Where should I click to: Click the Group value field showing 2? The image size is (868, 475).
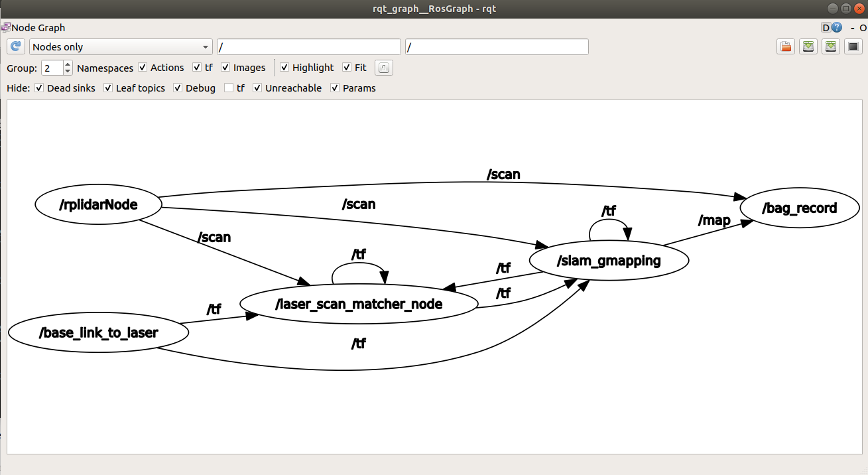point(52,68)
